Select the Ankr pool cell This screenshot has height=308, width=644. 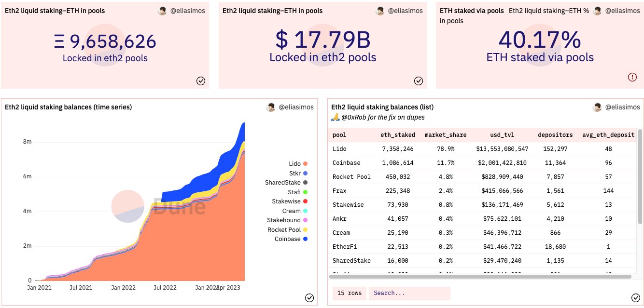point(339,219)
